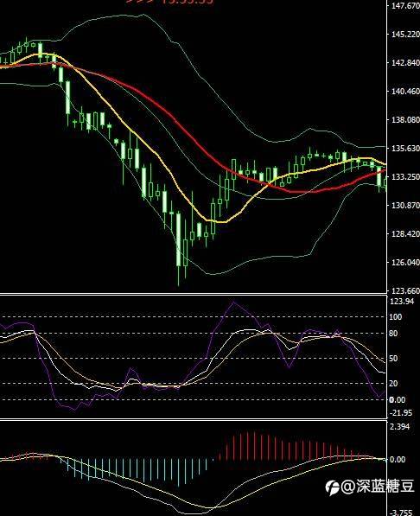Select the 128.420 price level label

pos(405,234)
